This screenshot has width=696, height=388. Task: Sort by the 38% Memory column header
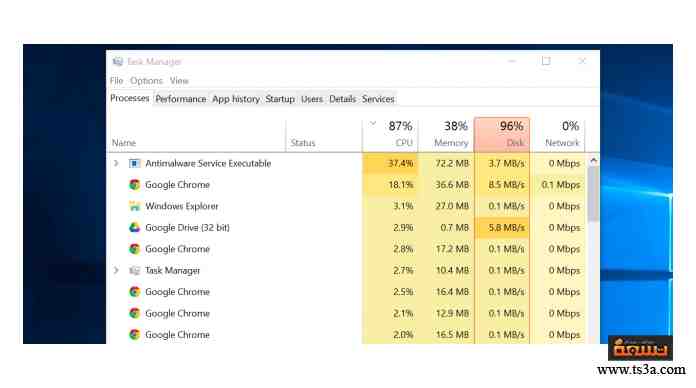447,134
